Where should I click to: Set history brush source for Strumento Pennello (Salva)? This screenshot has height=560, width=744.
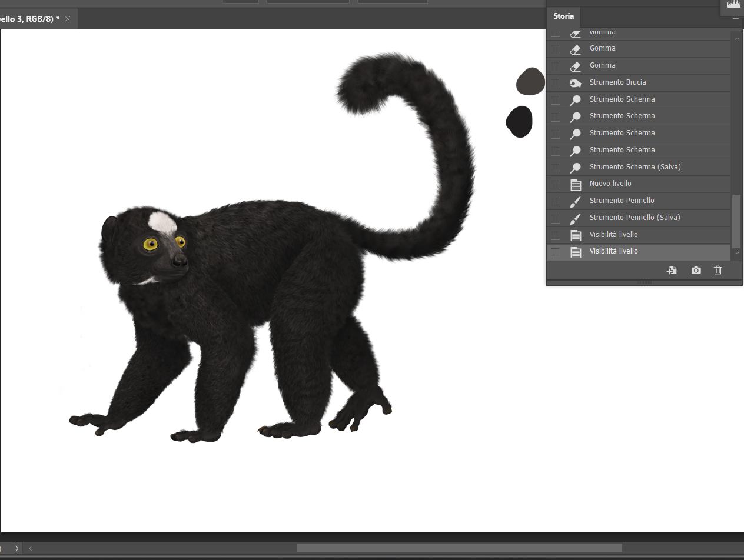pos(556,218)
